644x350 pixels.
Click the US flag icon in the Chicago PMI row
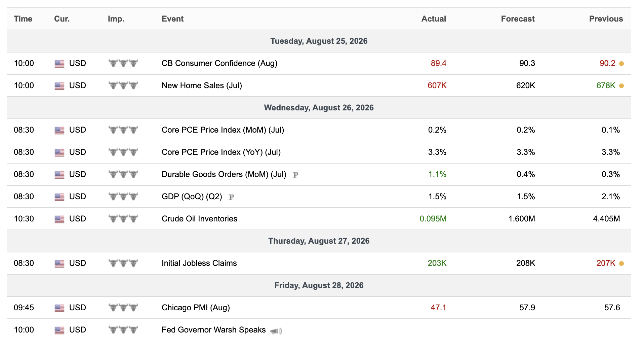tap(59, 308)
